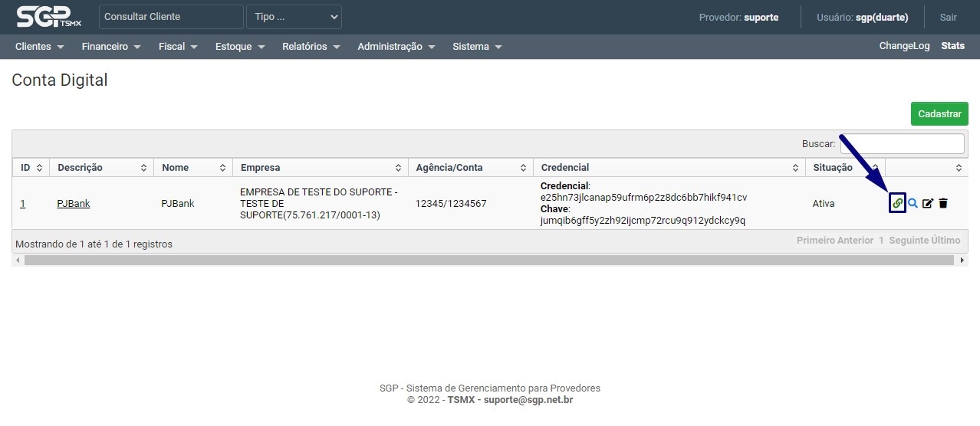
Task: Click the blue magnifier icon in PJBank row
Action: 913,203
